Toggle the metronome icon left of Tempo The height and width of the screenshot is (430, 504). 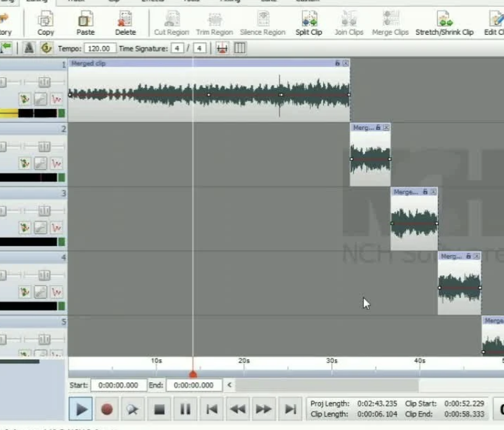click(30, 49)
